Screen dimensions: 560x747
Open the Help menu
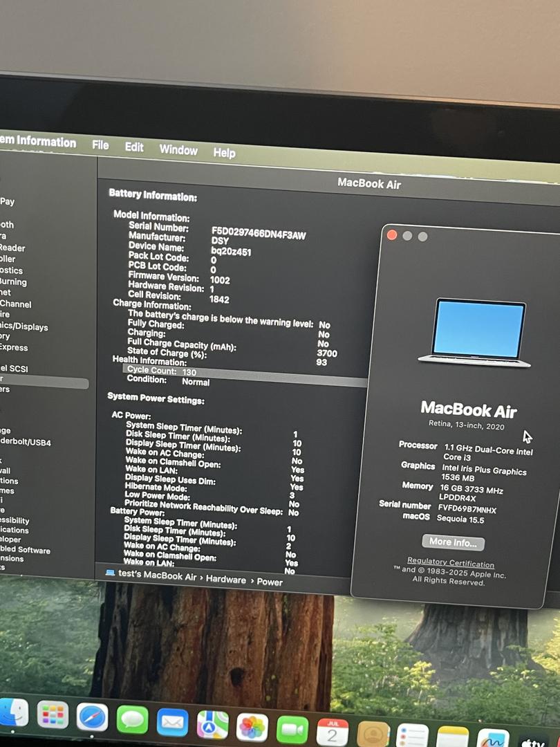[x=224, y=153]
